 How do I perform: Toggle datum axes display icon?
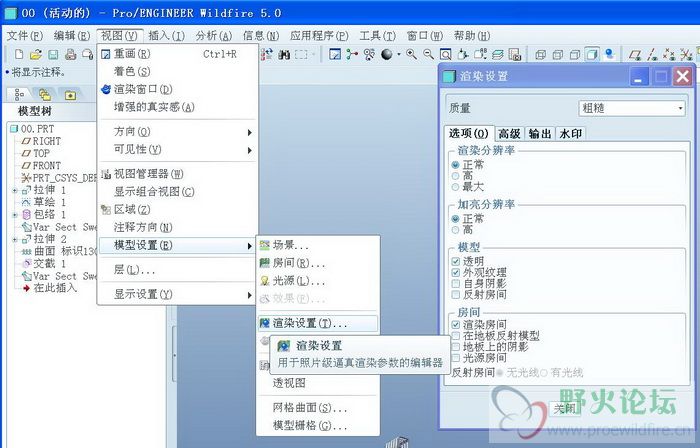point(652,54)
